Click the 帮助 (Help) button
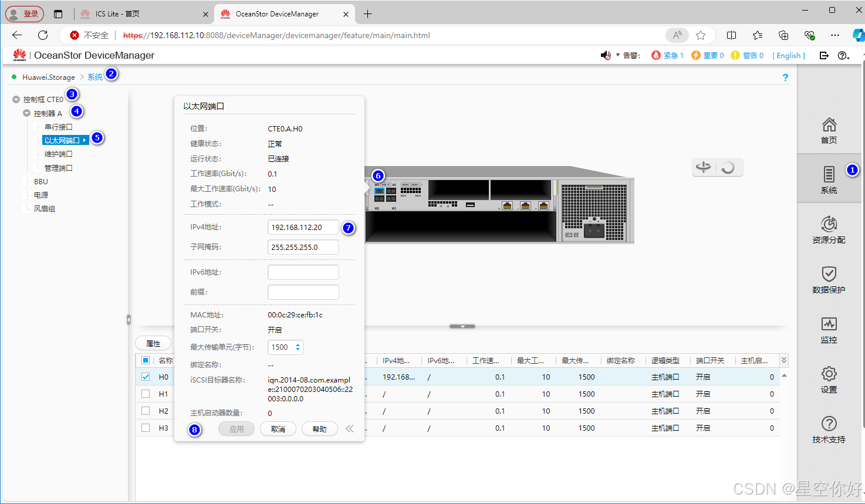Screen dimensions: 865x504 pos(320,429)
